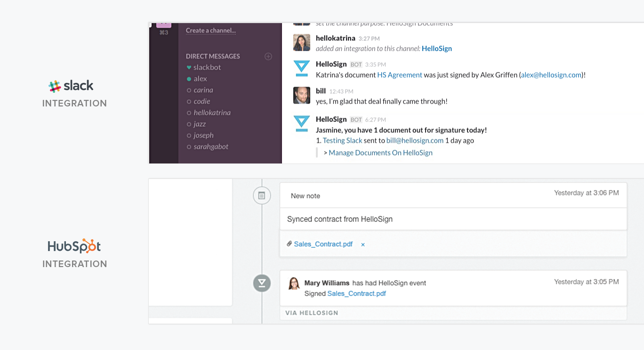Click the alex@hellosign.com email link
This screenshot has width=644, height=350.
(x=551, y=75)
